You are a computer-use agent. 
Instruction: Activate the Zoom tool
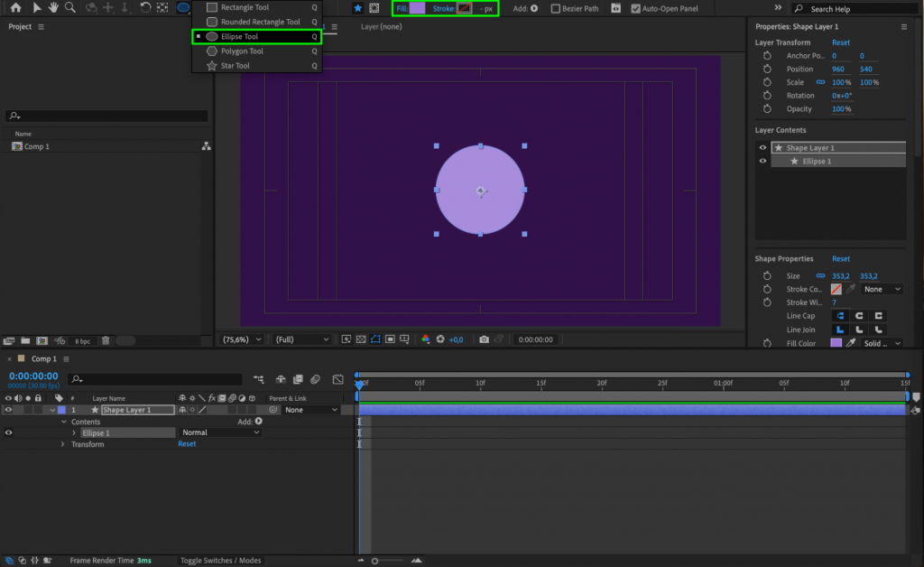click(70, 7)
